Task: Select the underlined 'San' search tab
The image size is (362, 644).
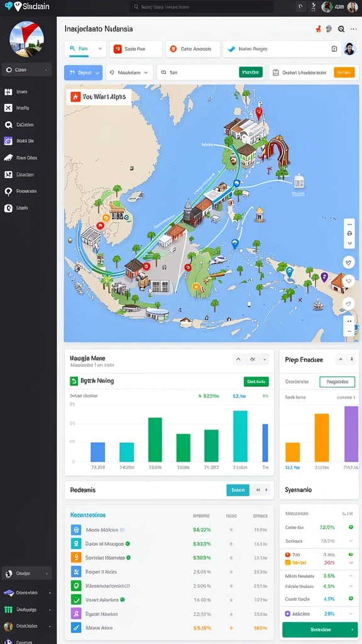Action: tap(85, 49)
